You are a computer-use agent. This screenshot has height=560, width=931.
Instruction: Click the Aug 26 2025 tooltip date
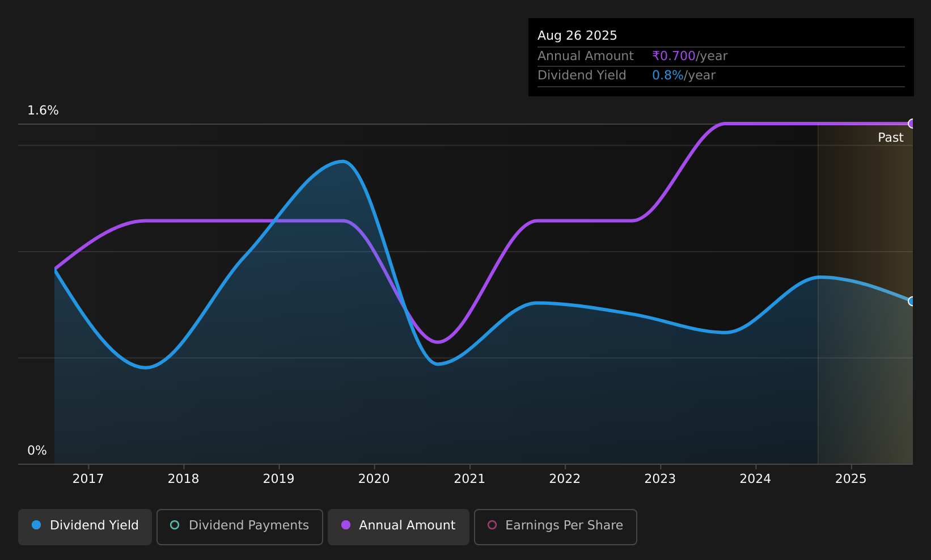coord(577,36)
